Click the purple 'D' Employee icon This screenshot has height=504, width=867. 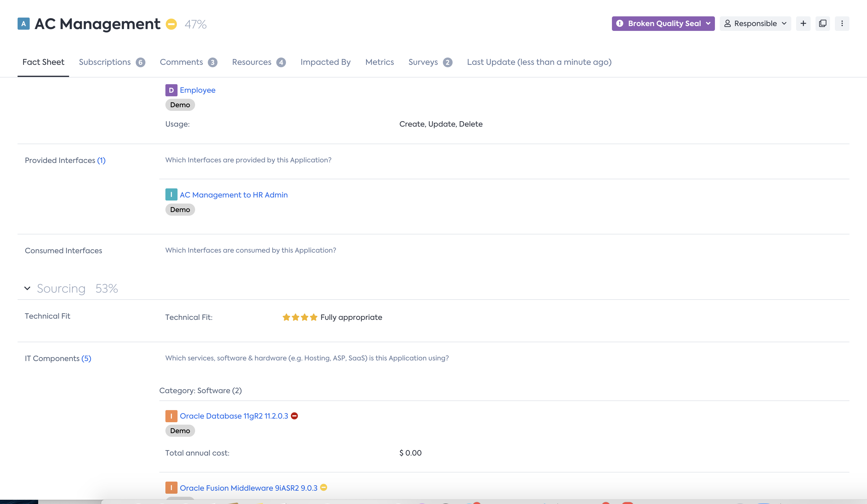pyautogui.click(x=171, y=90)
